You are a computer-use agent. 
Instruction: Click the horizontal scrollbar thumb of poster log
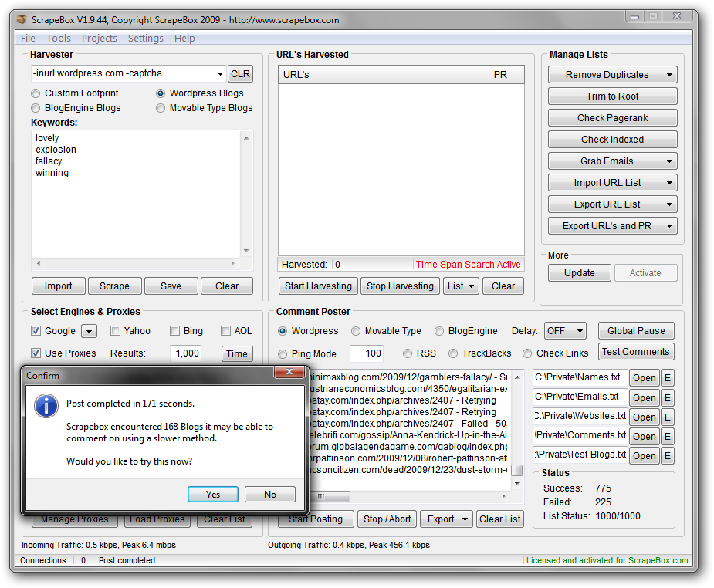tap(330, 496)
